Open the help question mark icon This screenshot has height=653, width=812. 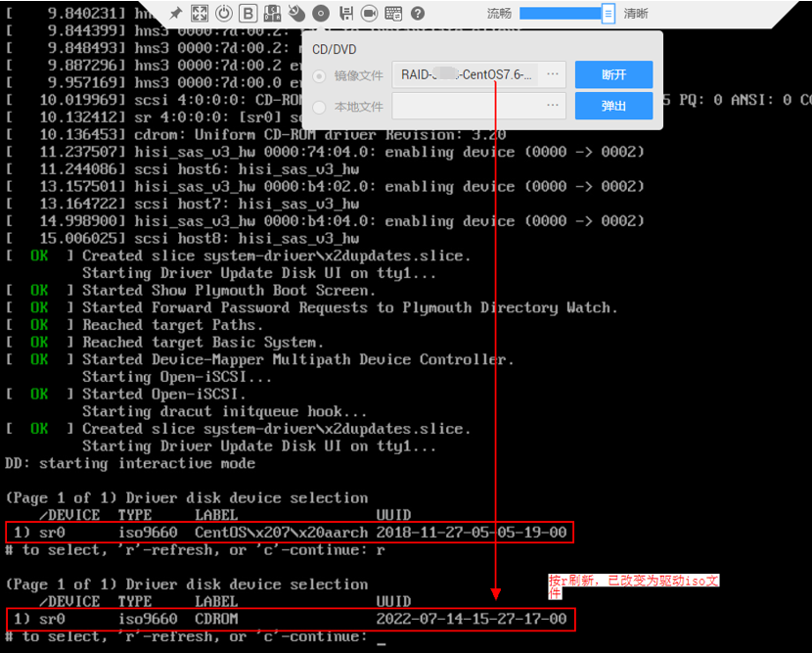click(418, 14)
